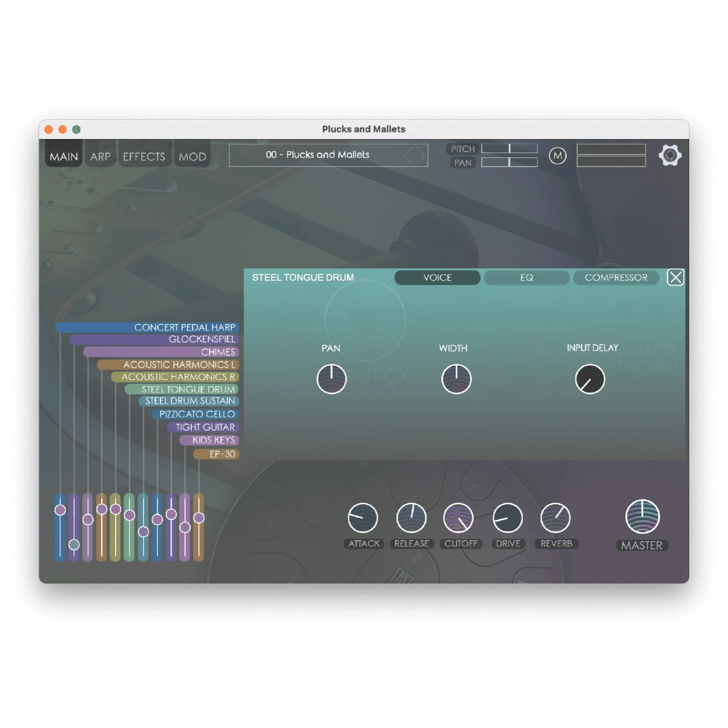Click the CUTOFF knob
Image resolution: width=728 pixels, height=728 pixels.
(x=458, y=518)
